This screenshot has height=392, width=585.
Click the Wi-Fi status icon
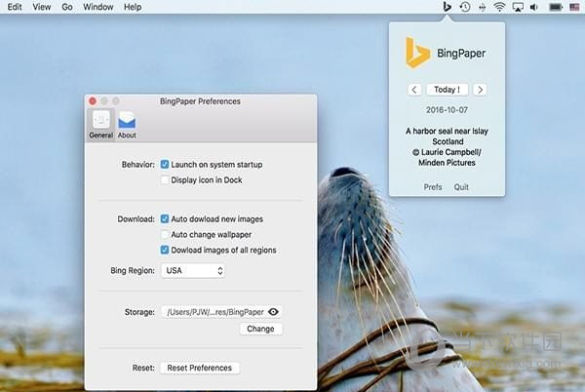click(x=499, y=7)
